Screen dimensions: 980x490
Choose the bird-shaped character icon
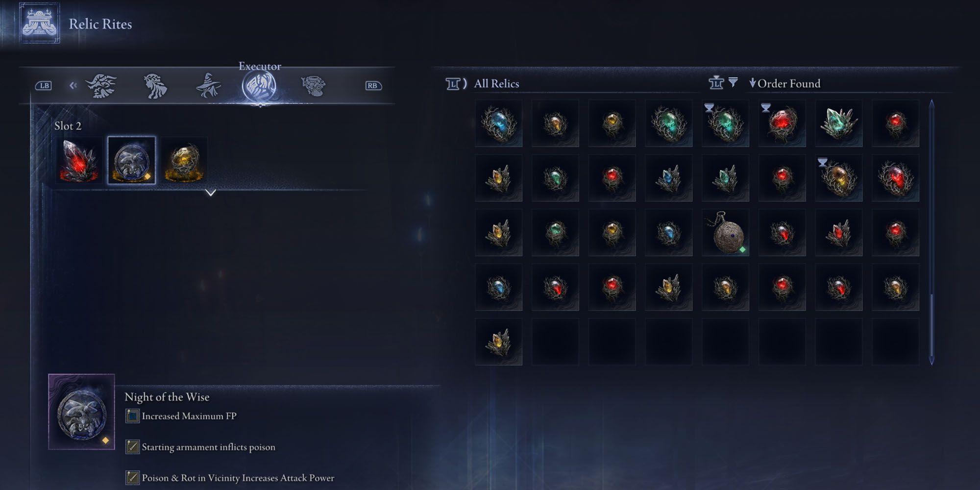(101, 86)
